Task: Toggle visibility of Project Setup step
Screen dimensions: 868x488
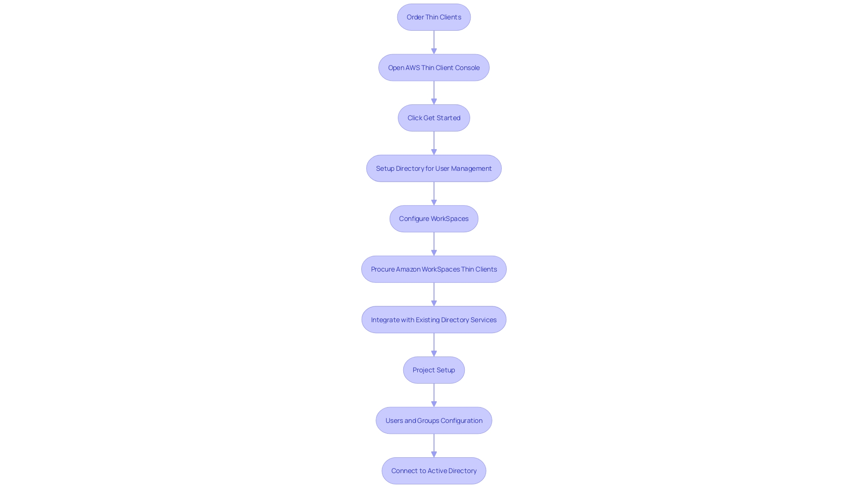Action: click(434, 370)
